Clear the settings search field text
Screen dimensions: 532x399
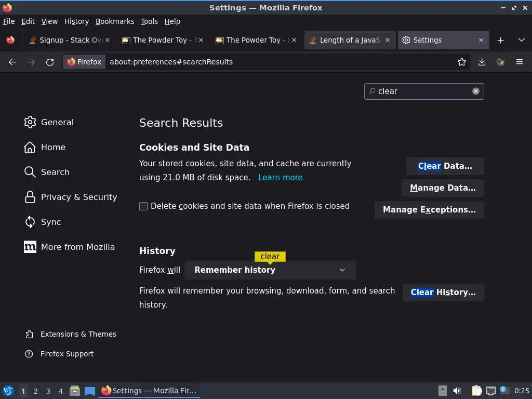[x=476, y=91]
